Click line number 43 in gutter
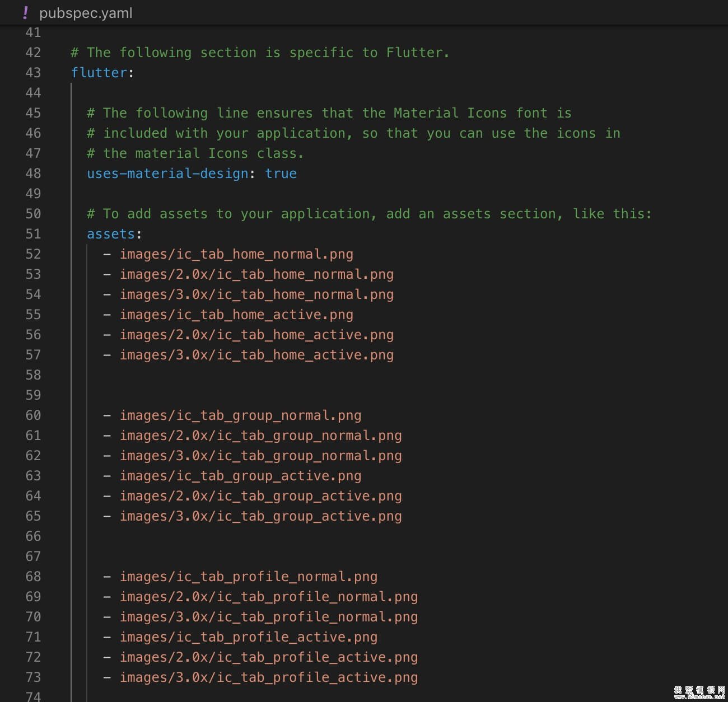Viewport: 728px width, 702px height. (x=33, y=73)
